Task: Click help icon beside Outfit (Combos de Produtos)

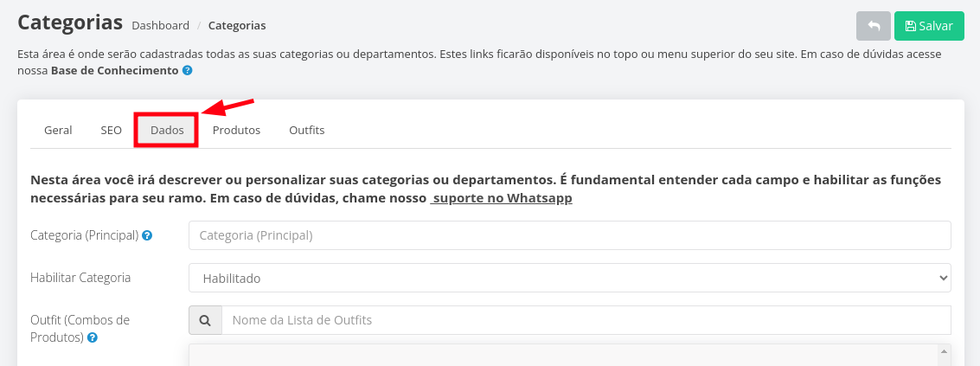Action: pos(92,337)
